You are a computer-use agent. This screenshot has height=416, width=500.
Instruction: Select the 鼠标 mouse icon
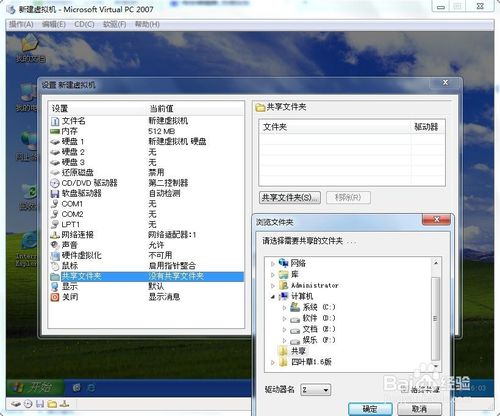click(55, 266)
